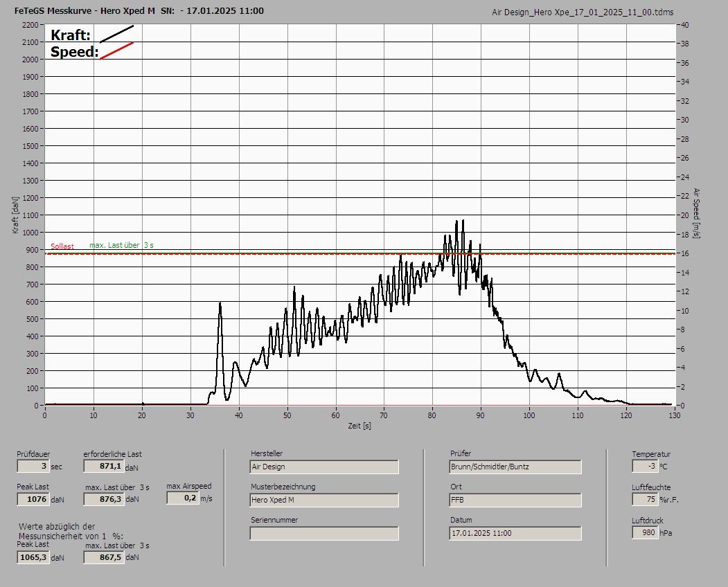Click the 'Seriennummer' label
Image resolution: width=728 pixels, height=587 pixels.
[x=274, y=520]
